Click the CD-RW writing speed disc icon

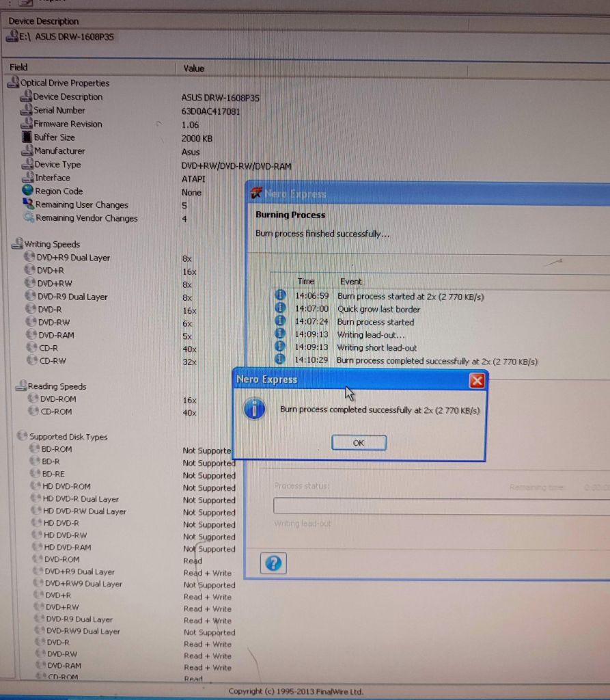pos(32,360)
